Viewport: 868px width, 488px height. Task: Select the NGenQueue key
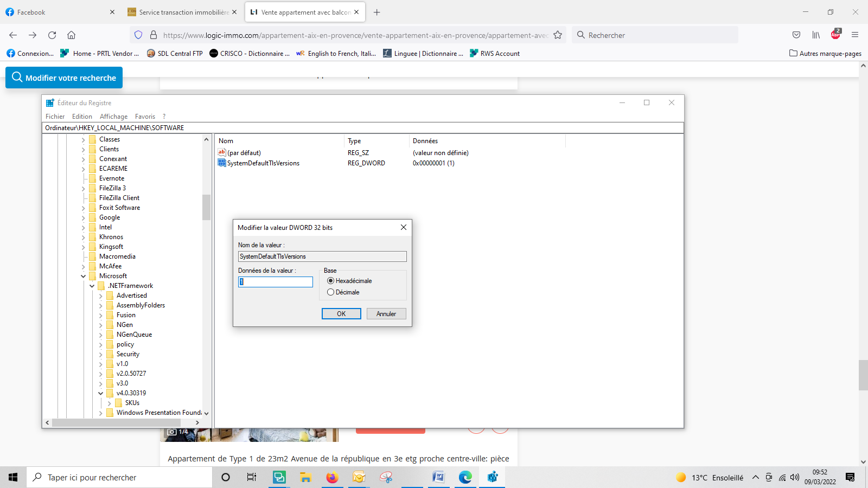tap(134, 335)
